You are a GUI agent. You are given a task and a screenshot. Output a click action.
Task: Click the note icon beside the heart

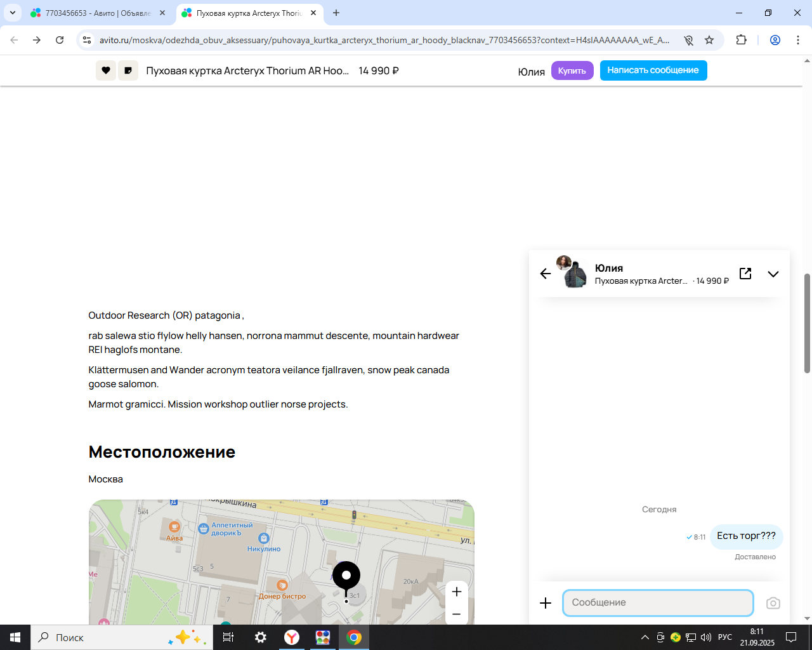point(128,70)
